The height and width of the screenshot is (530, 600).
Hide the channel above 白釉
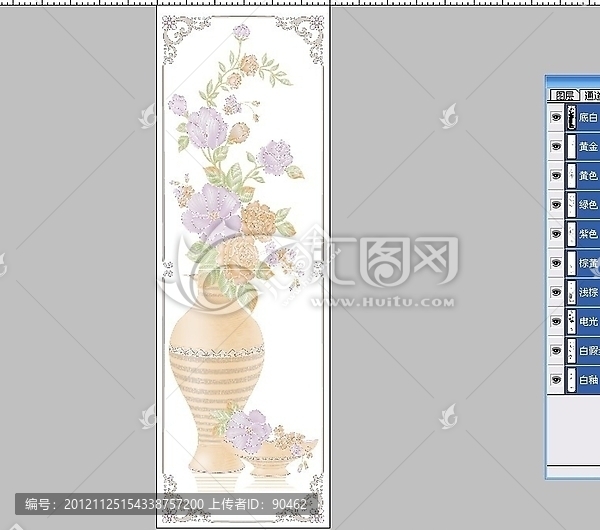[556, 351]
